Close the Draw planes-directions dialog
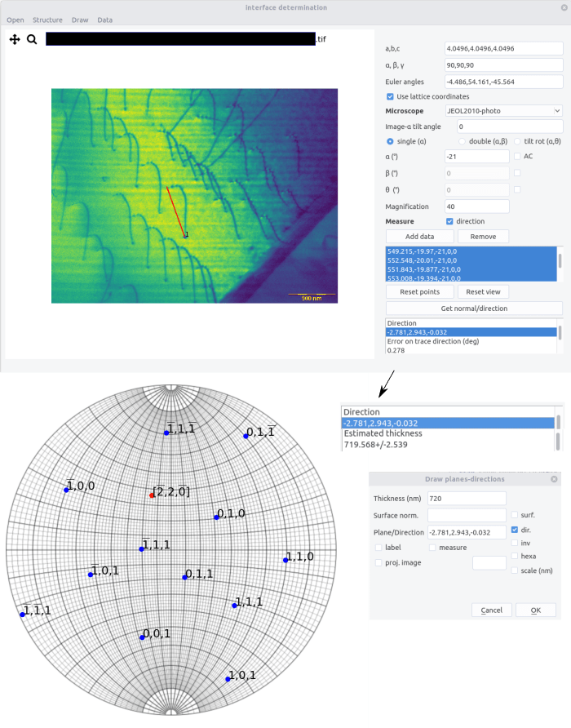This screenshot has width=571, height=728. click(x=554, y=479)
